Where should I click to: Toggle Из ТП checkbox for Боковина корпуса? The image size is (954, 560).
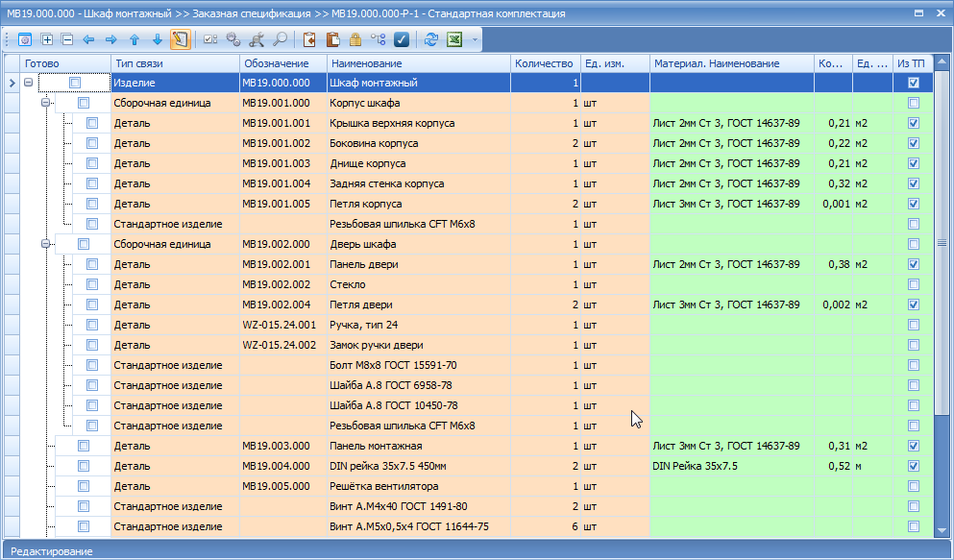pyautogui.click(x=914, y=143)
